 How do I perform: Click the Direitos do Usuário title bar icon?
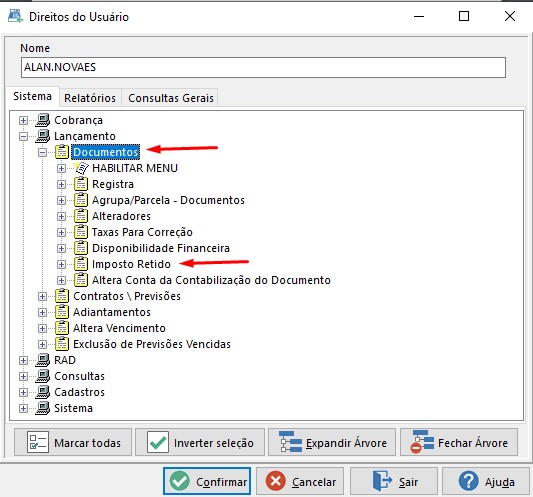pos(15,16)
